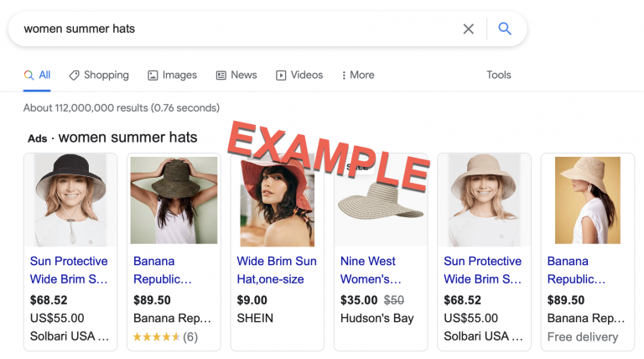Click the 'Free delivery' text
This screenshot has width=644, height=359.
click(x=583, y=337)
